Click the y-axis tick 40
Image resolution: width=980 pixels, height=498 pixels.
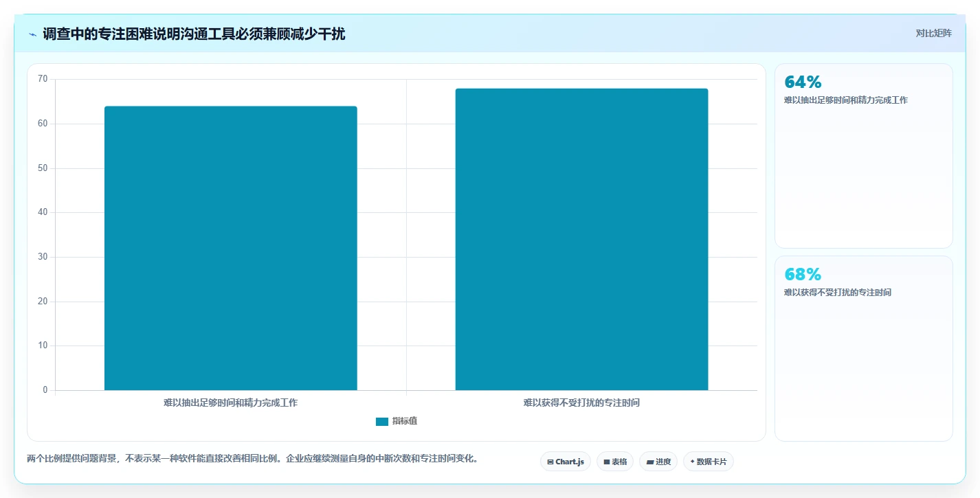tap(43, 212)
